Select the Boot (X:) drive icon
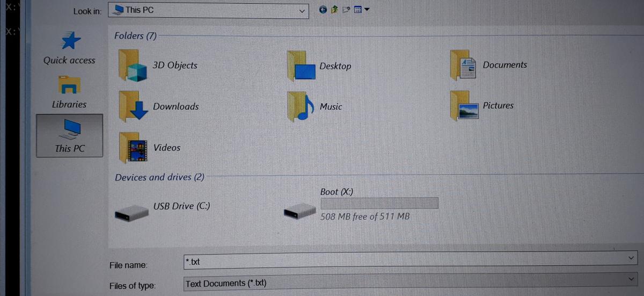The width and height of the screenshot is (644, 296). pyautogui.click(x=299, y=211)
